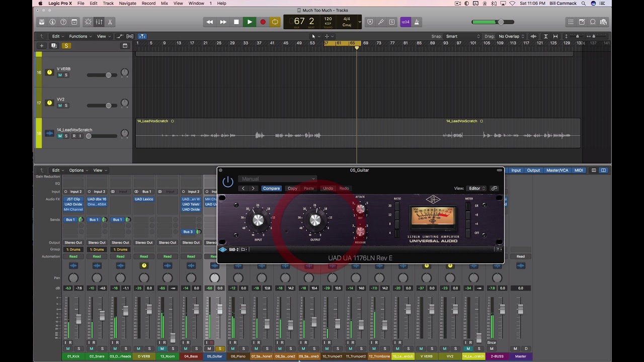The image size is (644, 362).
Task: Click the red Attack knob on the 1176LN
Action: pos(360,208)
